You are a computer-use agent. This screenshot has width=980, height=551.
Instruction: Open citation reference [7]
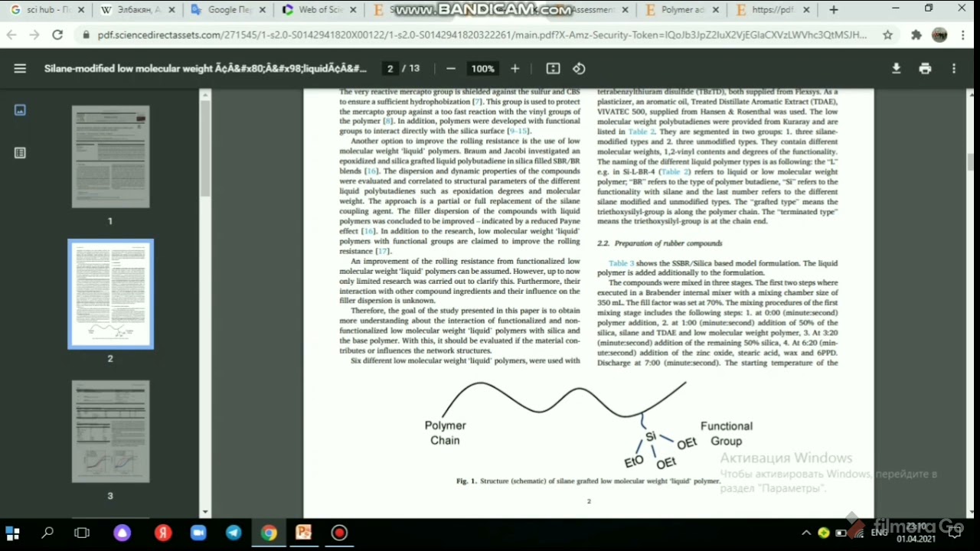pos(477,102)
